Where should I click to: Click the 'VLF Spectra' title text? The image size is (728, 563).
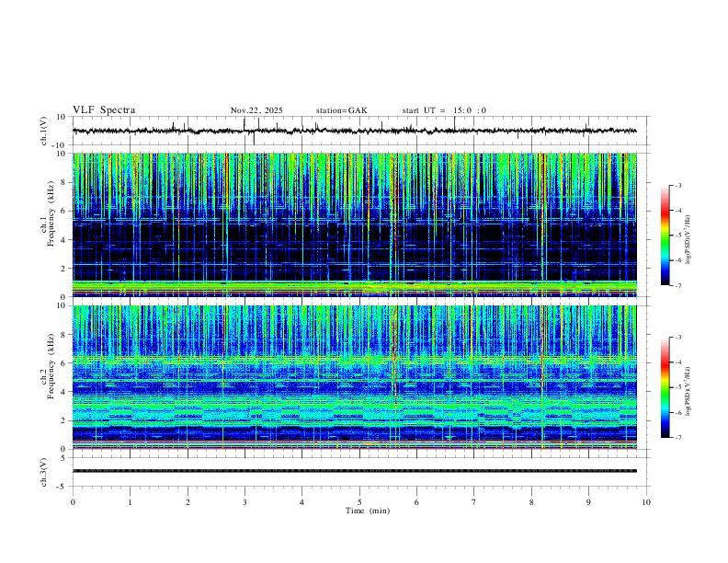pyautogui.click(x=104, y=110)
